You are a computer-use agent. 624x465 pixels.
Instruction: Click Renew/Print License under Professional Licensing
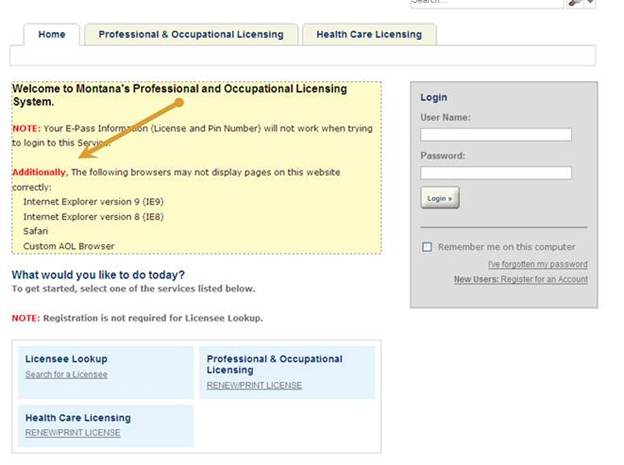tap(254, 385)
